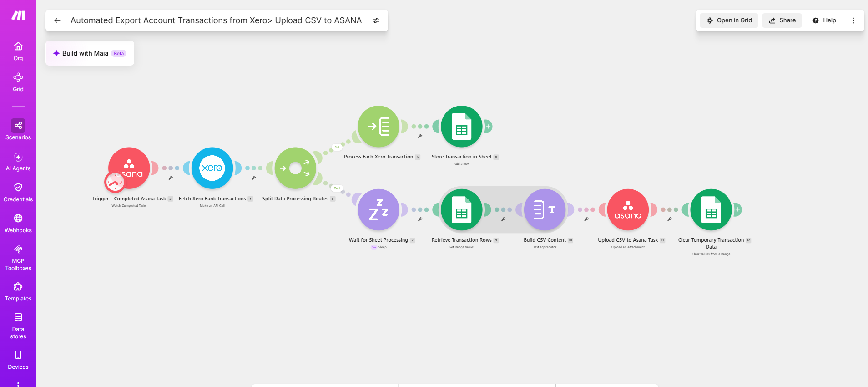Go back using the left arrow

coord(57,20)
